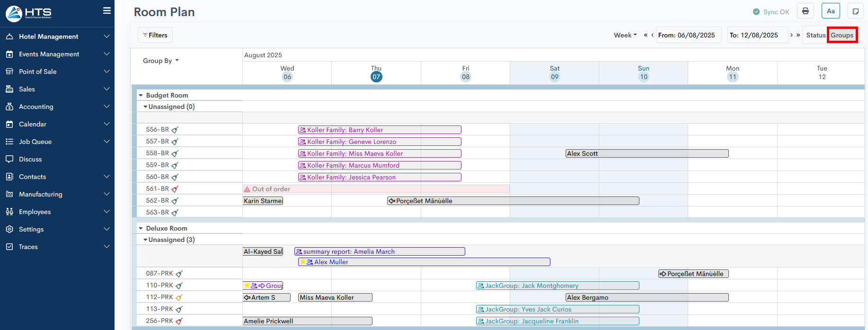Open Discuss from the sidebar
868x330 pixels.
[x=30, y=159]
